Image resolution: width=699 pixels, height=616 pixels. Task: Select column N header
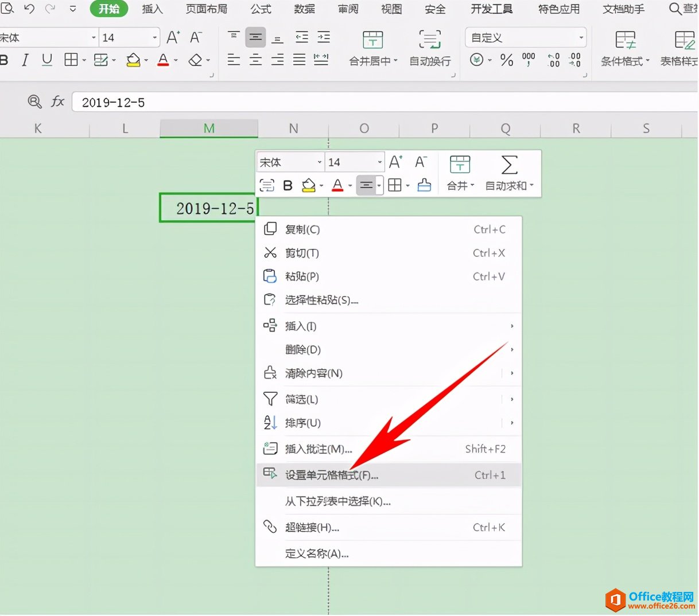tap(293, 128)
